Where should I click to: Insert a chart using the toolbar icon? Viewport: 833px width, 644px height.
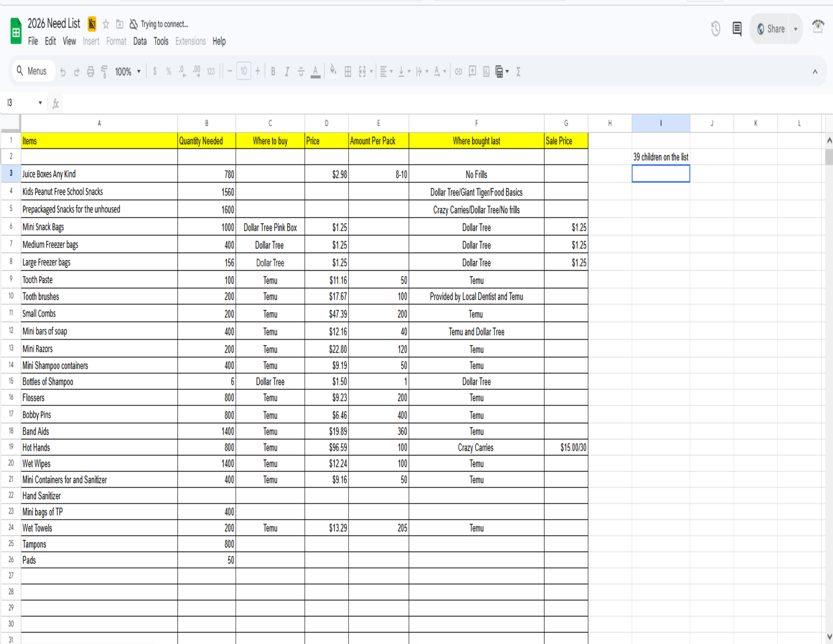point(486,71)
